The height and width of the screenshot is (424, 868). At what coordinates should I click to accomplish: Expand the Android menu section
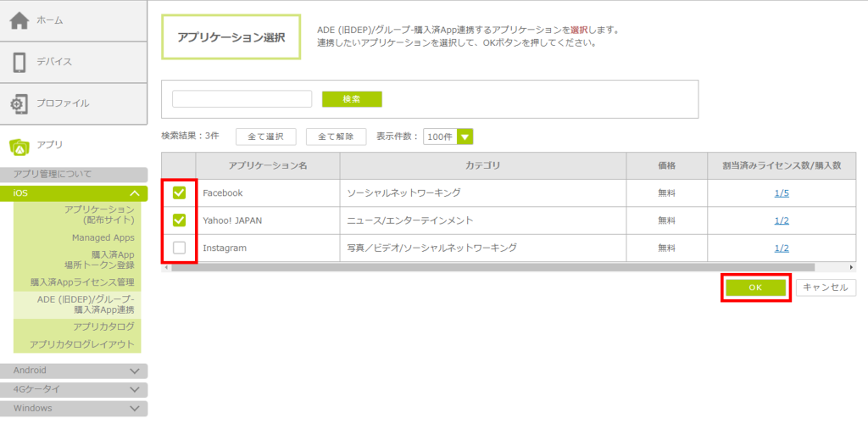pos(134,371)
